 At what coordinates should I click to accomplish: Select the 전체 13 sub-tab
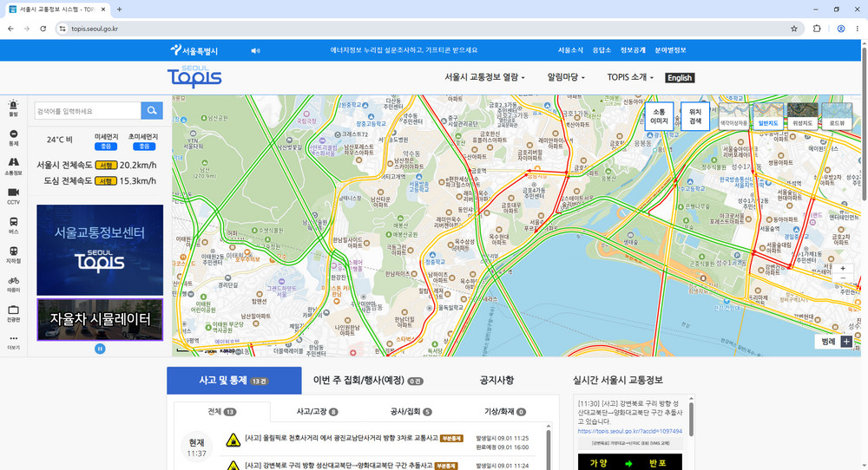222,411
